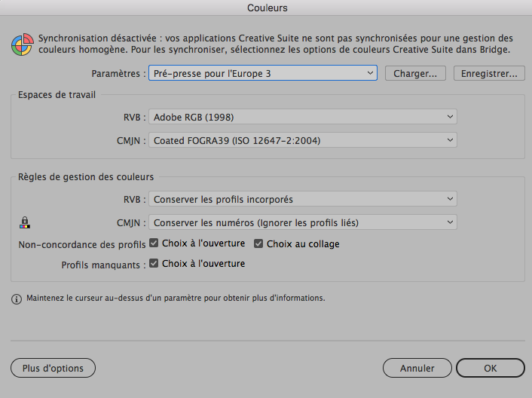Uncheck the Choix au collage checkbox
The height and width of the screenshot is (398, 532).
pos(258,243)
